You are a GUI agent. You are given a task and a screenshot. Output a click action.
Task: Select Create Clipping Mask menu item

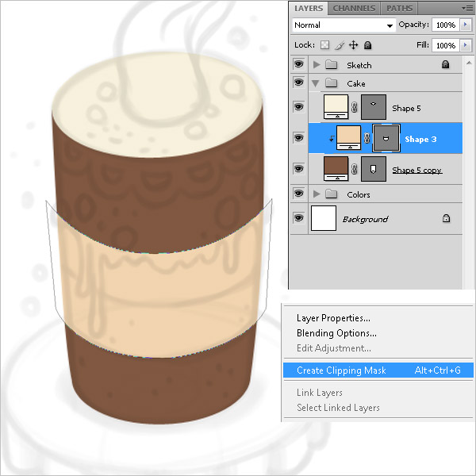point(378,370)
